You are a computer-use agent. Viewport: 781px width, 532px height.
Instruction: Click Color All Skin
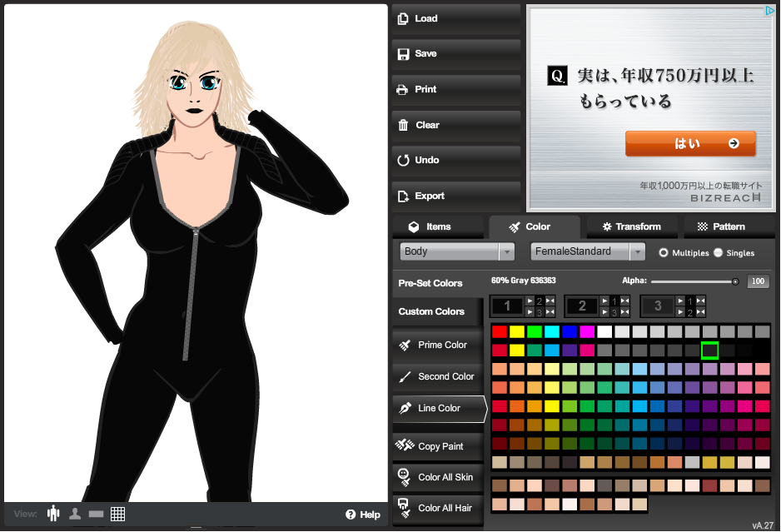click(x=438, y=477)
